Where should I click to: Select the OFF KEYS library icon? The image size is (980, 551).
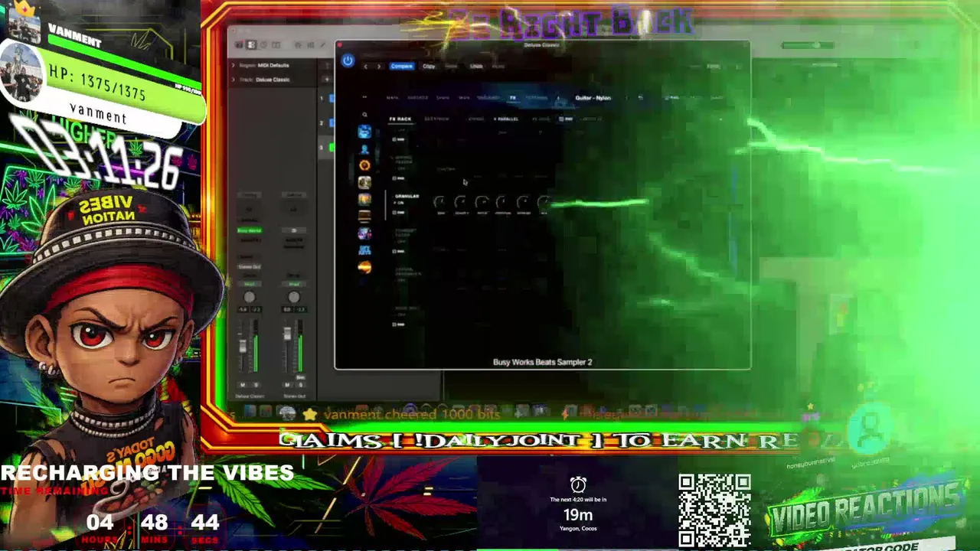click(364, 250)
